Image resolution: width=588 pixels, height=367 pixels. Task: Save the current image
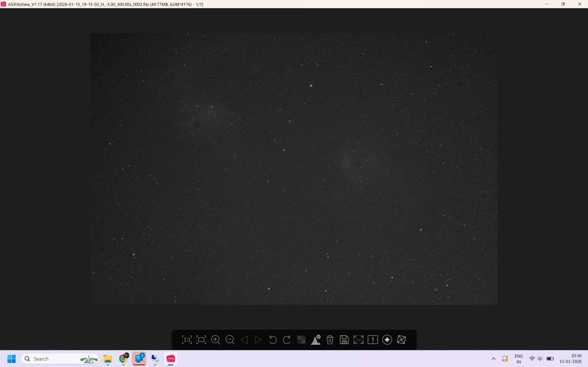coord(344,340)
